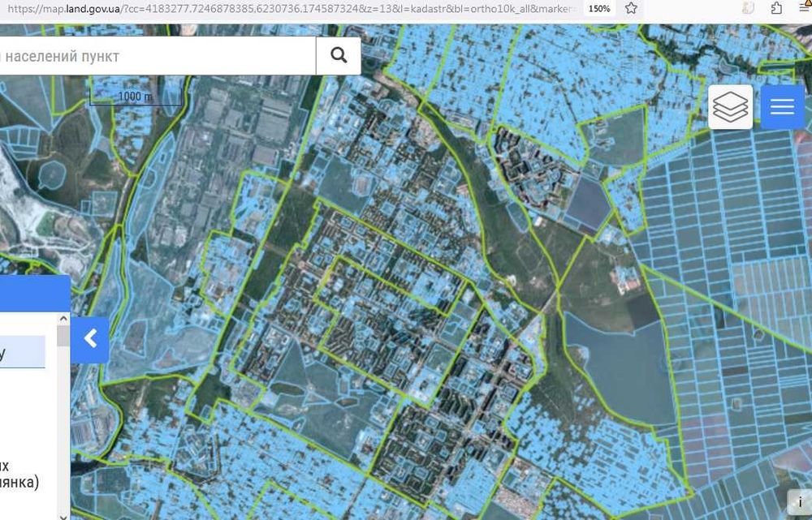Open the map layers stack icon

point(730,107)
